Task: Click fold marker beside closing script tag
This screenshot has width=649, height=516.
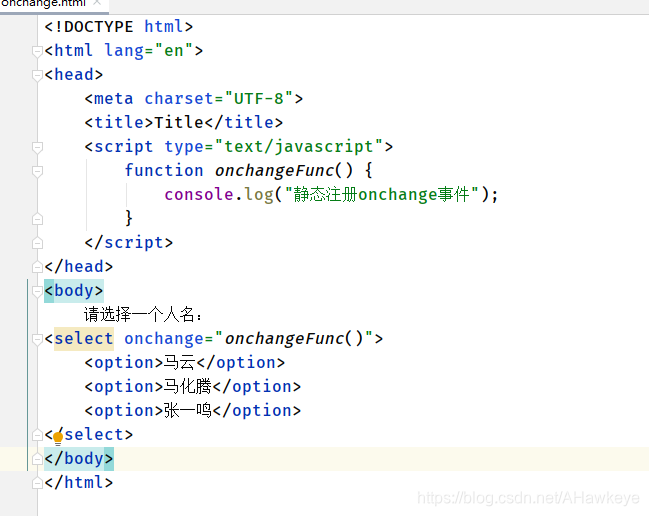Action: click(37, 243)
